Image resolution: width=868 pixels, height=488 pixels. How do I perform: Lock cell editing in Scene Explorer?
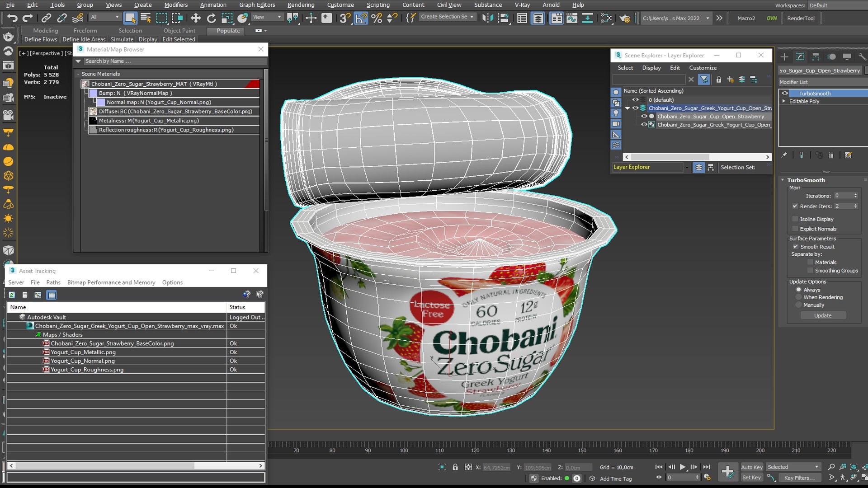coord(719,80)
